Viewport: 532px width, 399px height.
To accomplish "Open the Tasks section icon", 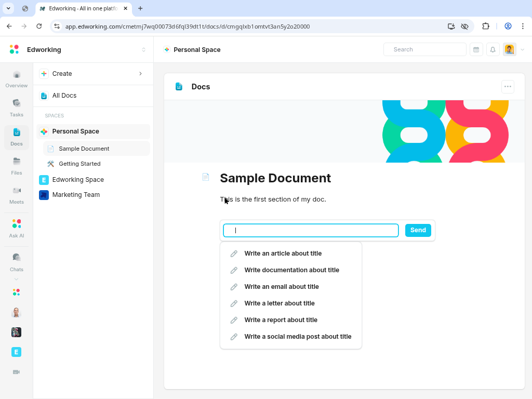I will [17, 108].
